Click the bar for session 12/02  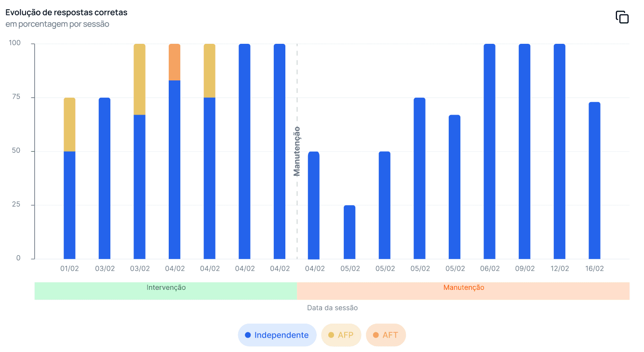560,151
